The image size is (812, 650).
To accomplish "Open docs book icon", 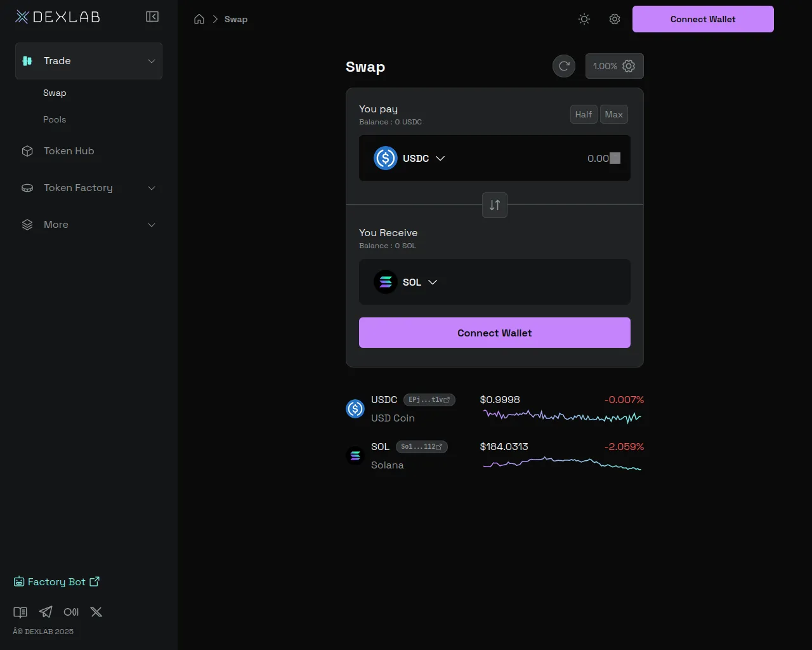I will pos(20,612).
